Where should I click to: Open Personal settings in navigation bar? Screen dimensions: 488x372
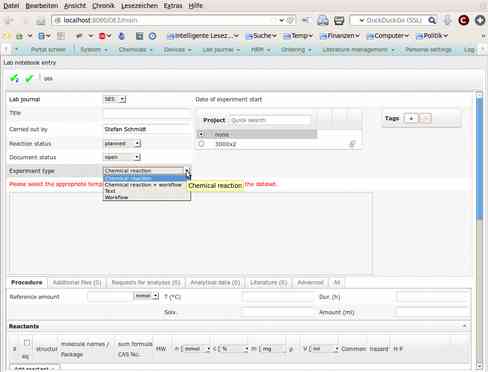tap(428, 50)
